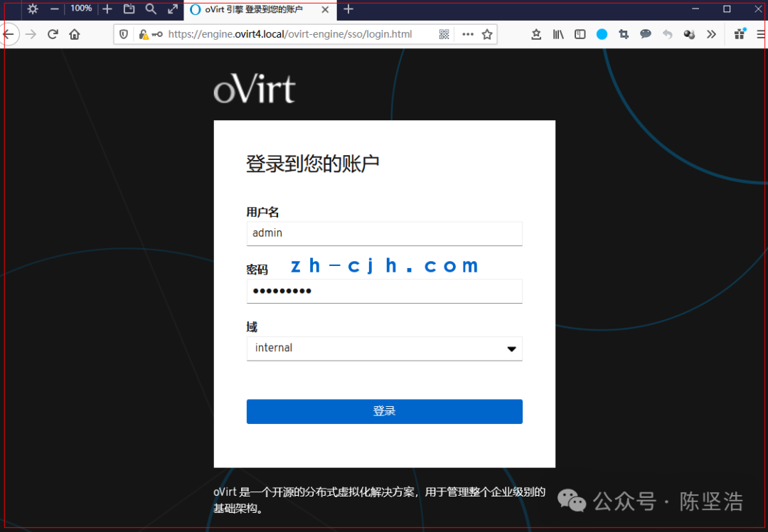Click the grey balls extension icon
This screenshot has height=532, width=768.
tap(689, 34)
